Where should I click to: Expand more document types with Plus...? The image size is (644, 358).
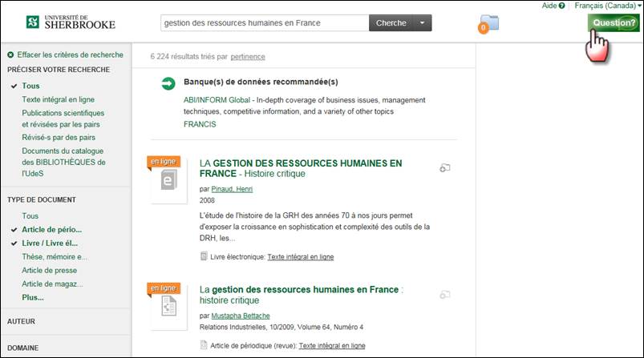(x=33, y=297)
